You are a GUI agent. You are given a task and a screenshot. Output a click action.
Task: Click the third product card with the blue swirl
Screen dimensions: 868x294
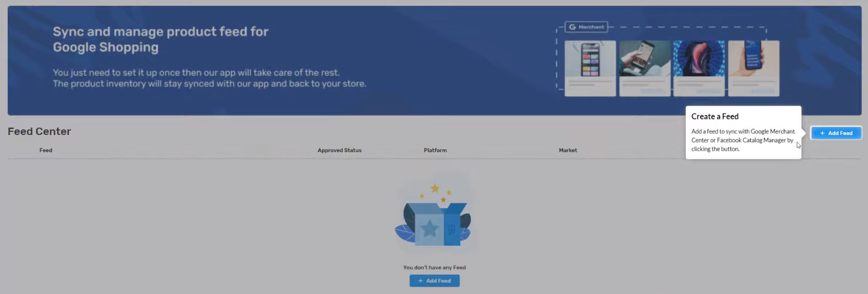699,68
